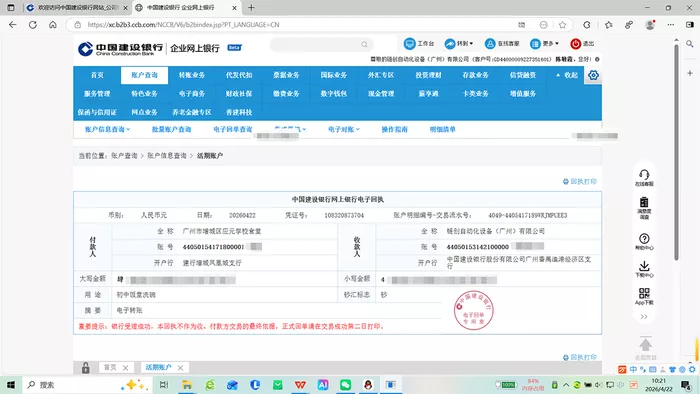Switch to the 首页 bottom tab
700x394 pixels.
click(x=110, y=367)
